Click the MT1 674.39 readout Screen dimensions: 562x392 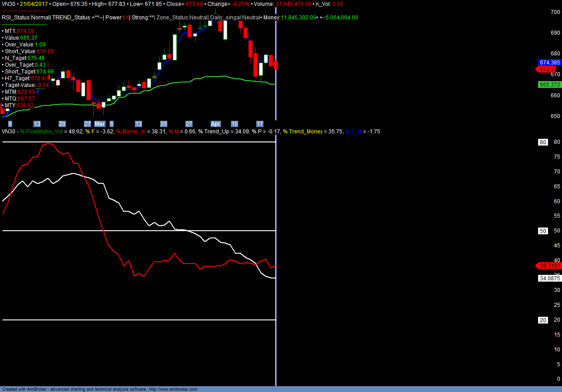pos(19,31)
